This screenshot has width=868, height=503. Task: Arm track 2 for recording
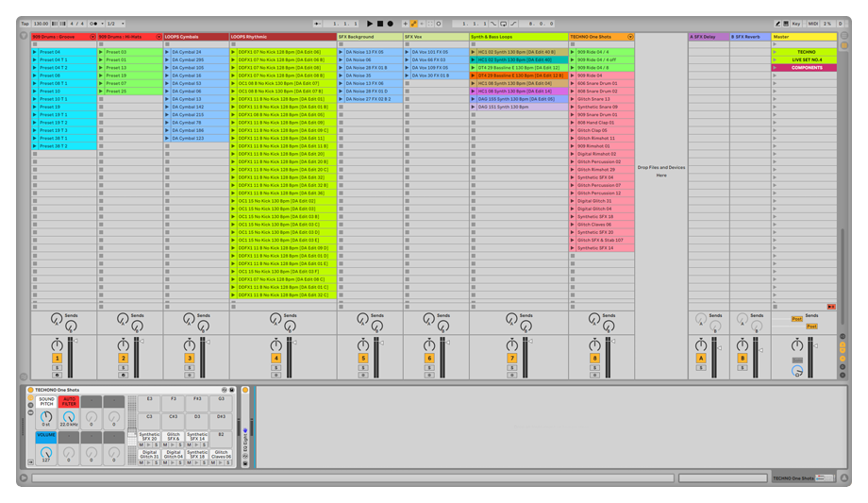point(123,375)
